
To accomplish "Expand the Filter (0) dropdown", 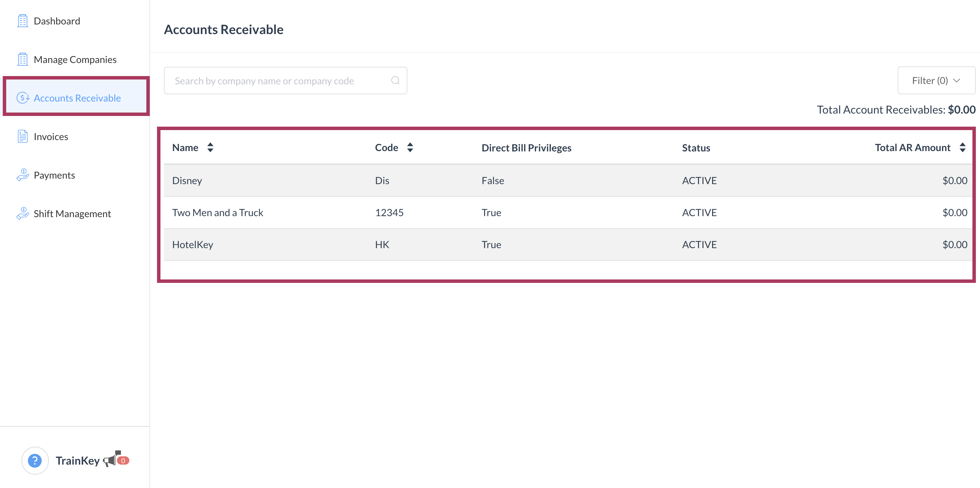I will (936, 81).
